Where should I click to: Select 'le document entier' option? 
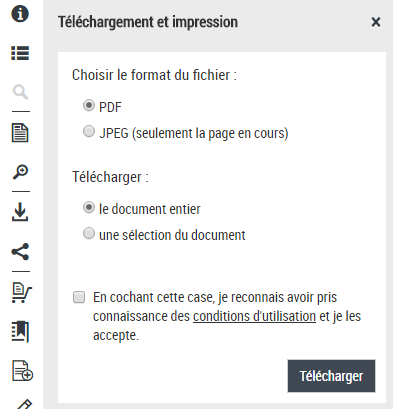point(89,207)
